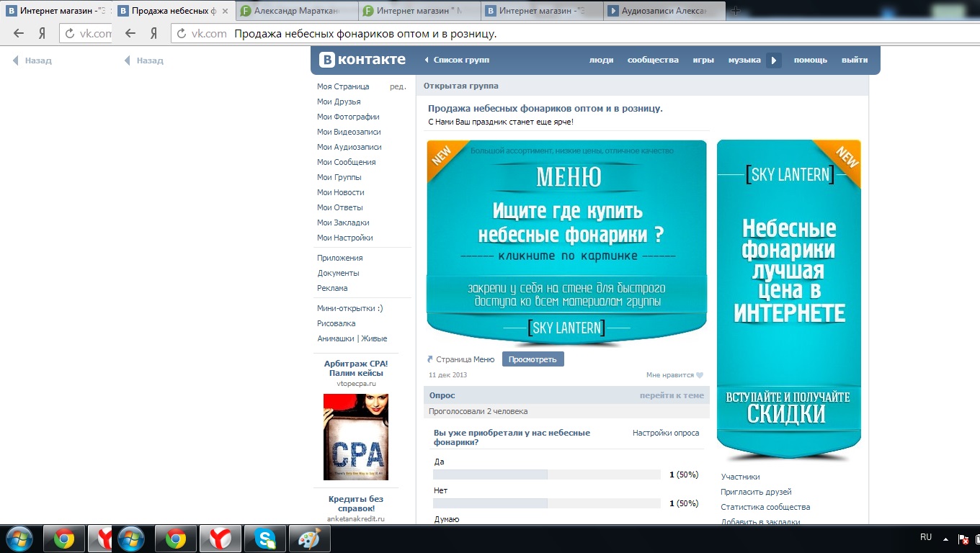
Task: Click the post date 11 дек 2013
Action: tap(447, 375)
